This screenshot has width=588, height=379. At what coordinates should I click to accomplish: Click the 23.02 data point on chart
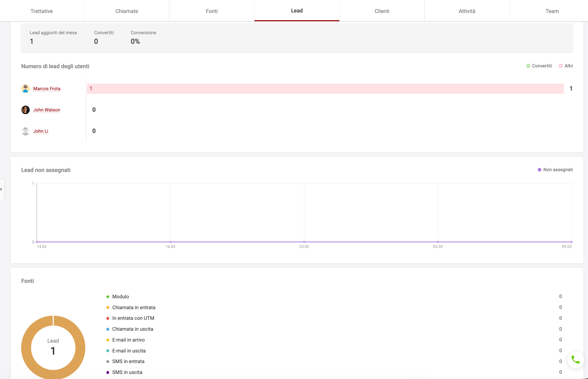[304, 242]
